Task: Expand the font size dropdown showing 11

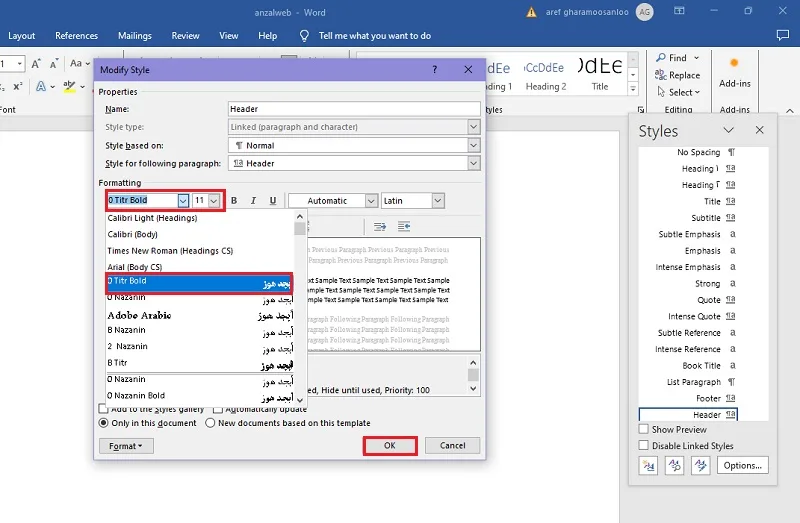Action: tap(214, 201)
